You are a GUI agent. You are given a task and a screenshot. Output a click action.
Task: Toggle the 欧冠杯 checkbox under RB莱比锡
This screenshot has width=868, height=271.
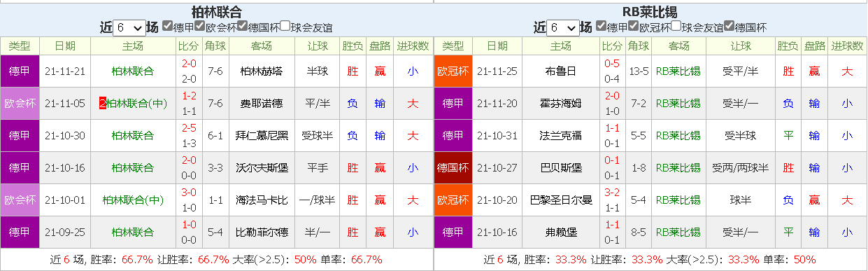tap(634, 26)
